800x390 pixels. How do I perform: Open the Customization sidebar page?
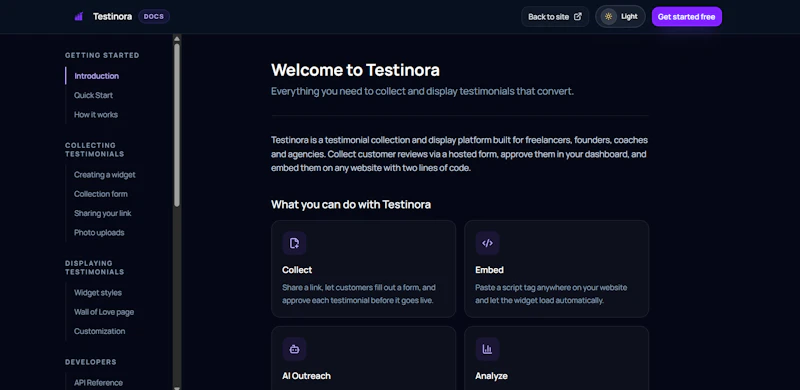(x=99, y=331)
